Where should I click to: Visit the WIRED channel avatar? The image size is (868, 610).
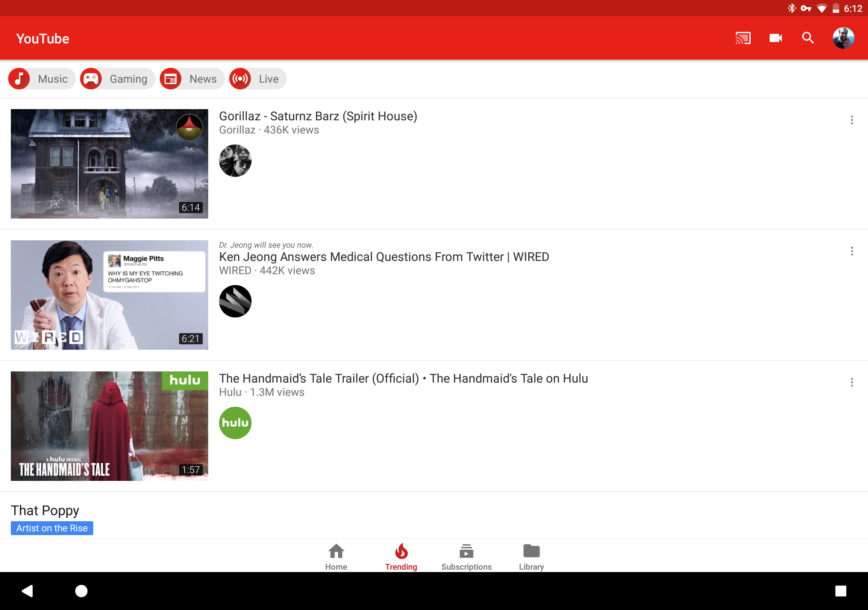[235, 301]
